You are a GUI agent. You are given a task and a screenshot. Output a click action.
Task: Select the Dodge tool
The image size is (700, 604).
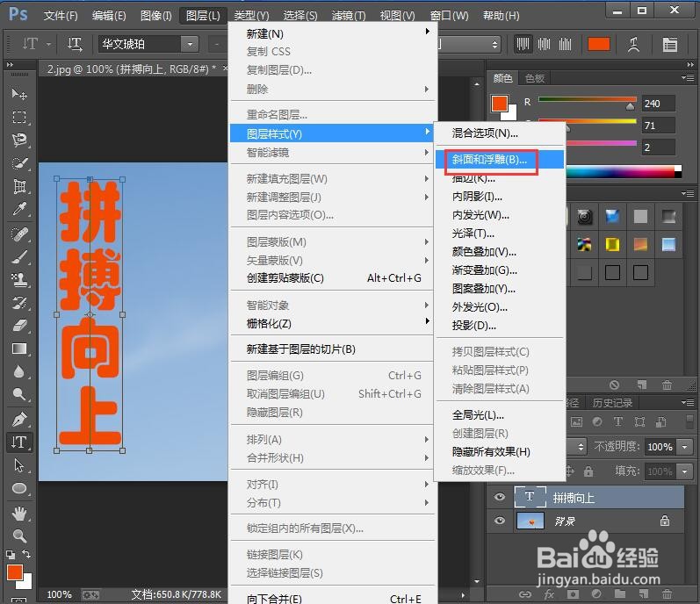(x=18, y=394)
